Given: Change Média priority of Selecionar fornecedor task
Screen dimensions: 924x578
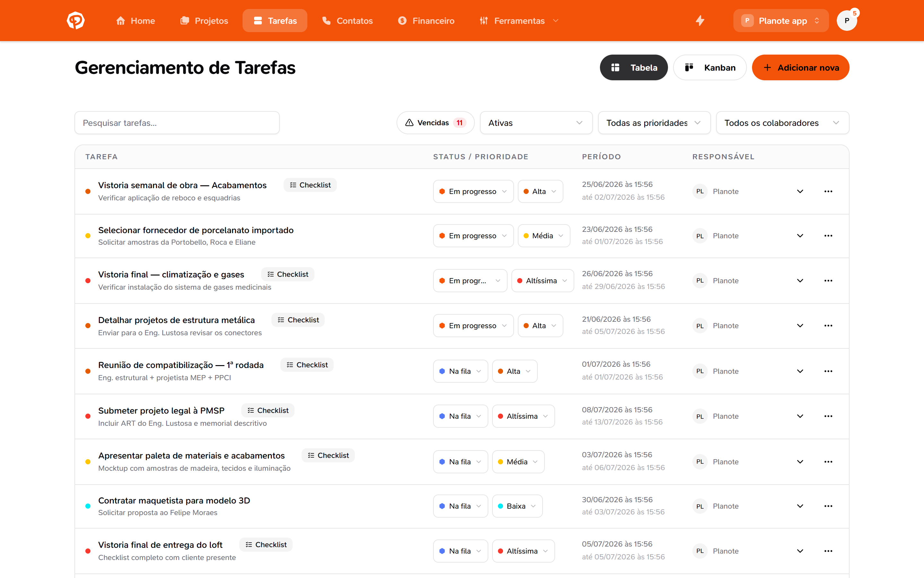Looking at the screenshot, I should pos(544,236).
